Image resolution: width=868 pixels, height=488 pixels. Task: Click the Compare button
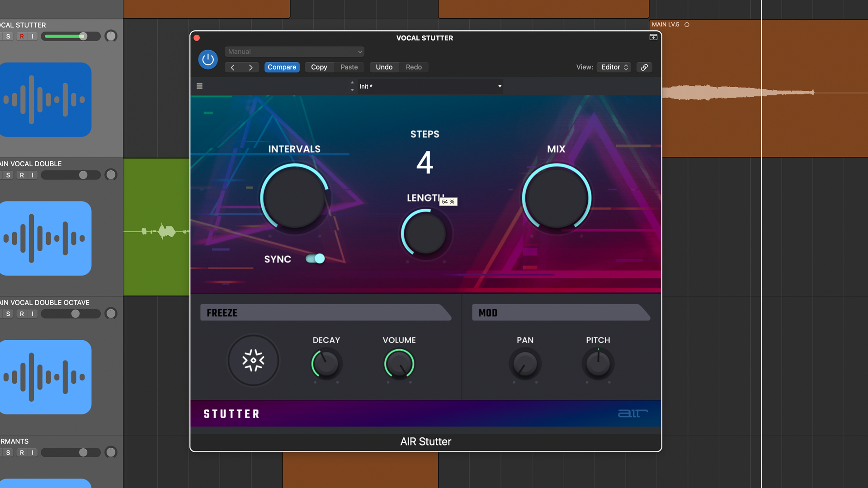coord(282,67)
